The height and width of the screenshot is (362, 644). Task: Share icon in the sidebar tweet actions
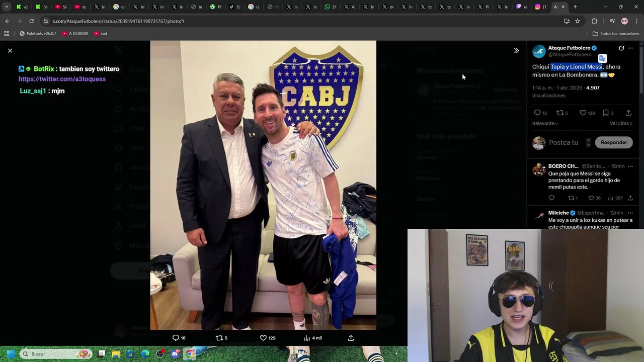tap(628, 113)
